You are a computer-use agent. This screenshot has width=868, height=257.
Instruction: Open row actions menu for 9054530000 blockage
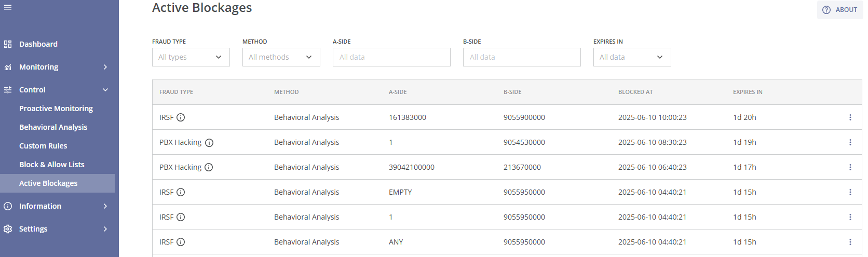850,142
